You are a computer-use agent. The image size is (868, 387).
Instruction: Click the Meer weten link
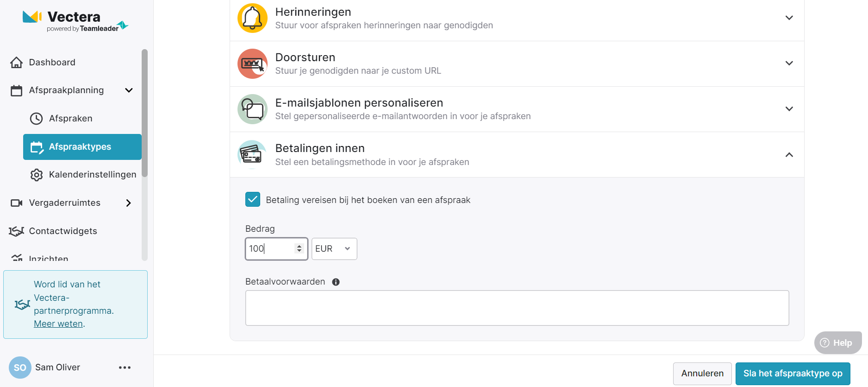coord(58,324)
